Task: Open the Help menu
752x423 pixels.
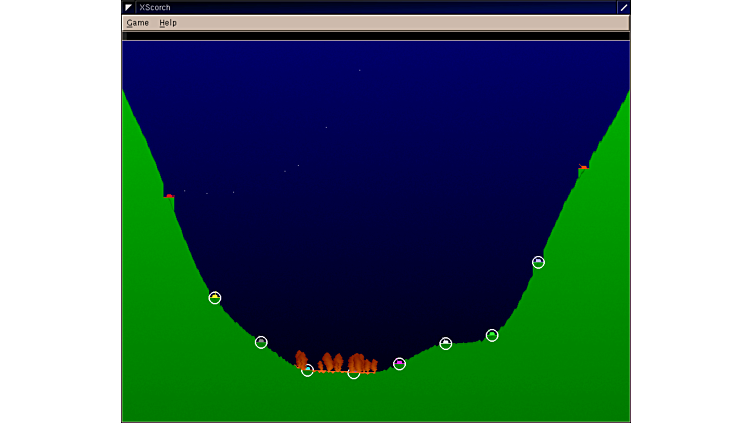Action: point(168,23)
